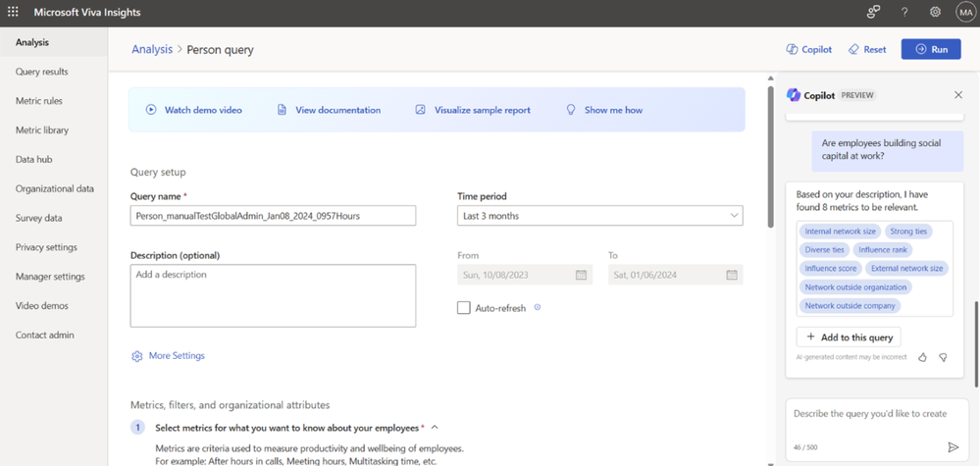Click the Auto-refresh info icon
Viewport: 980px width, 466px height.
coord(538,307)
